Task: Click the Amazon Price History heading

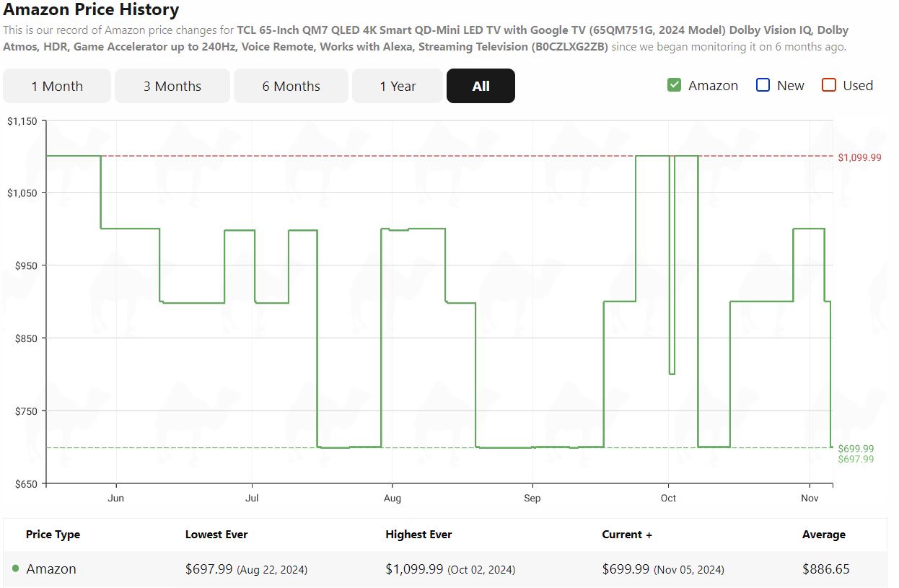Action: coord(91,10)
